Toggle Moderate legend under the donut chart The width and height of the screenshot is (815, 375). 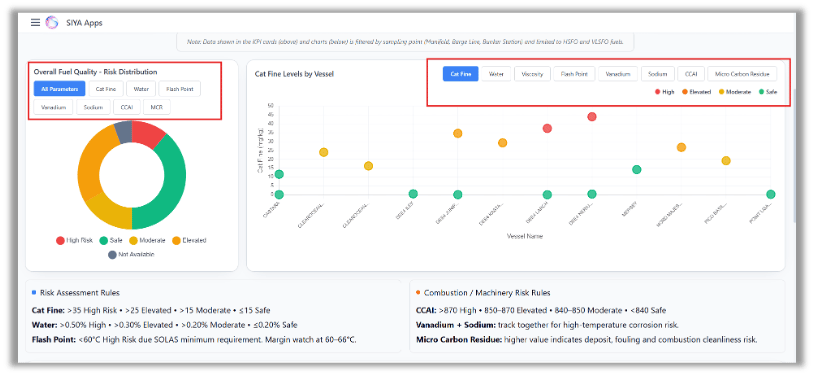147,240
